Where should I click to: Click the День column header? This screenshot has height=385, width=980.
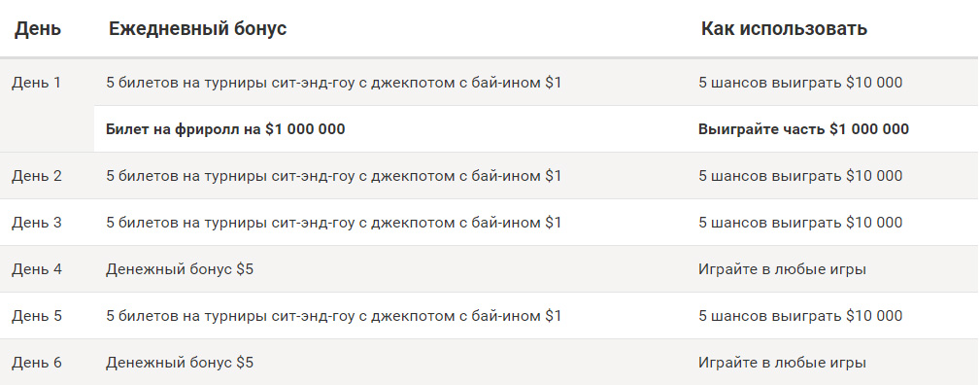pyautogui.click(x=38, y=29)
